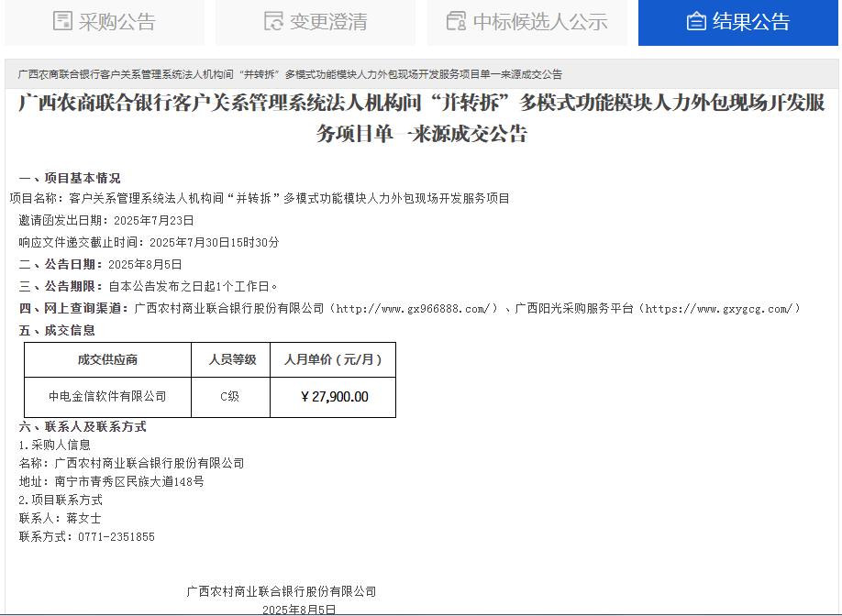Select the 结果公告 tab
Screen dimensions: 842x616
coord(737,22)
